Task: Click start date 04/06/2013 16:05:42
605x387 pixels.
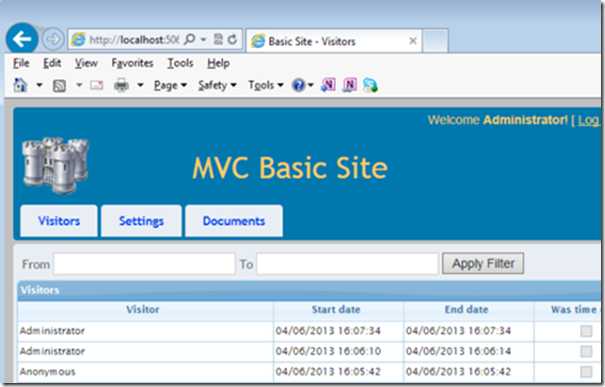Action: 328,372
